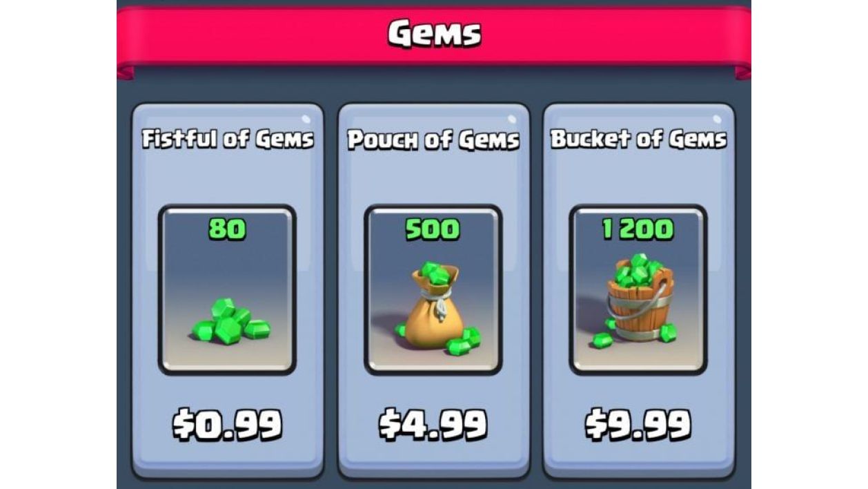Click the Pouch of Gems title
Screen dimensions: 868x489
tap(433, 140)
